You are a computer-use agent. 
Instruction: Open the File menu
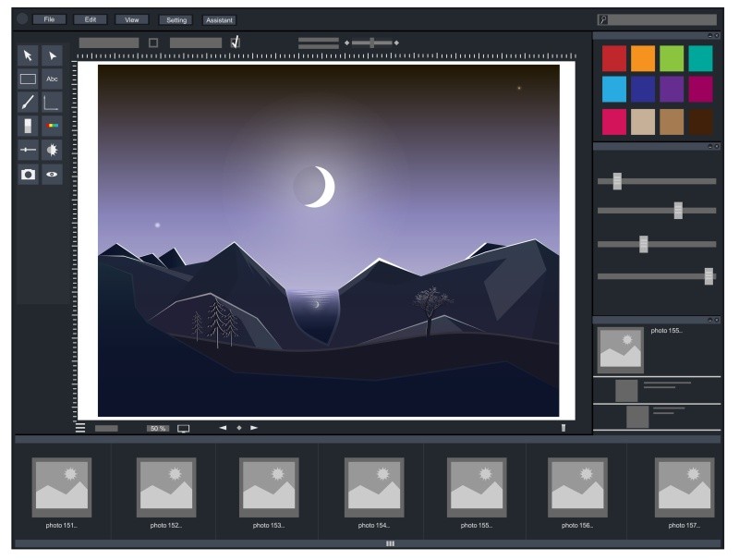(x=49, y=19)
